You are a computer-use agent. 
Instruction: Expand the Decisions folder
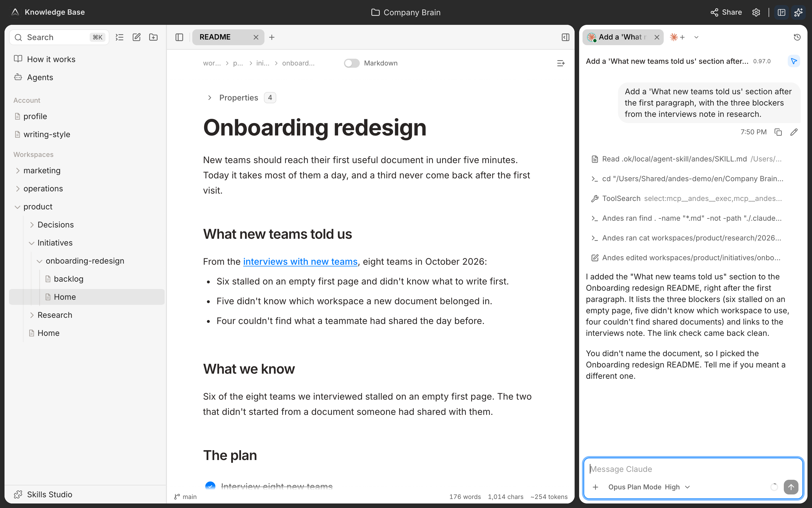pos(32,225)
